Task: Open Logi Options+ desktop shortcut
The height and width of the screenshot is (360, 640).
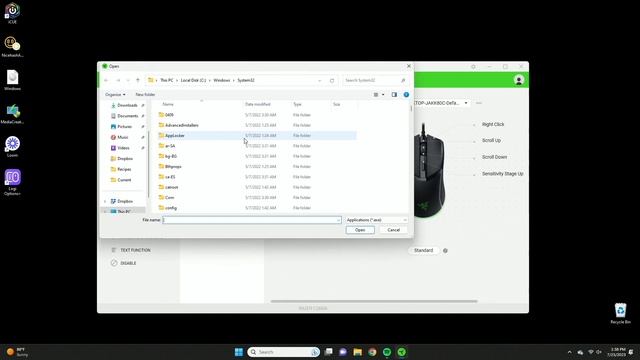Action: pos(12,182)
